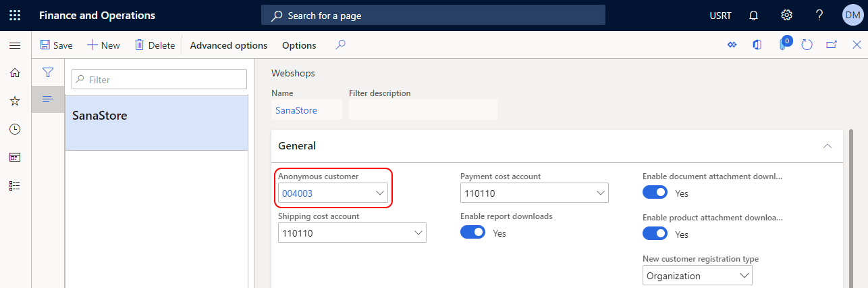Open Workspaces icon in sidebar
868x288 pixels.
click(x=15, y=157)
